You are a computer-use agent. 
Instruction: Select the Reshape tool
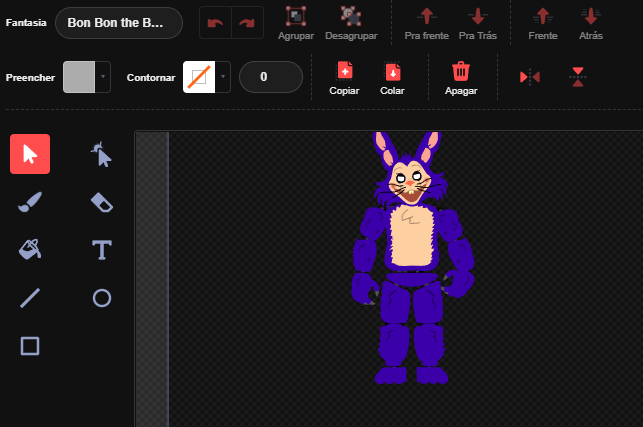pyautogui.click(x=102, y=154)
